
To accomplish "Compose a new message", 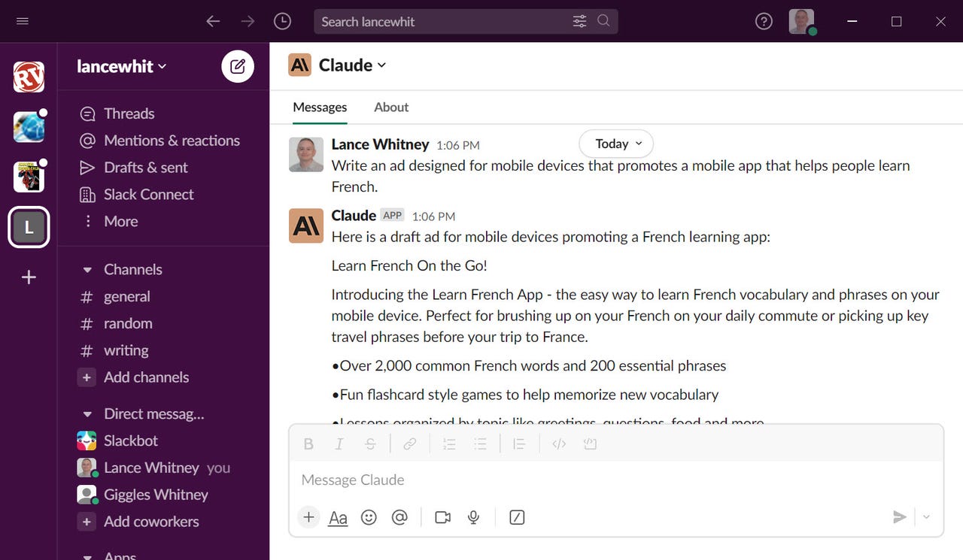I will (238, 66).
